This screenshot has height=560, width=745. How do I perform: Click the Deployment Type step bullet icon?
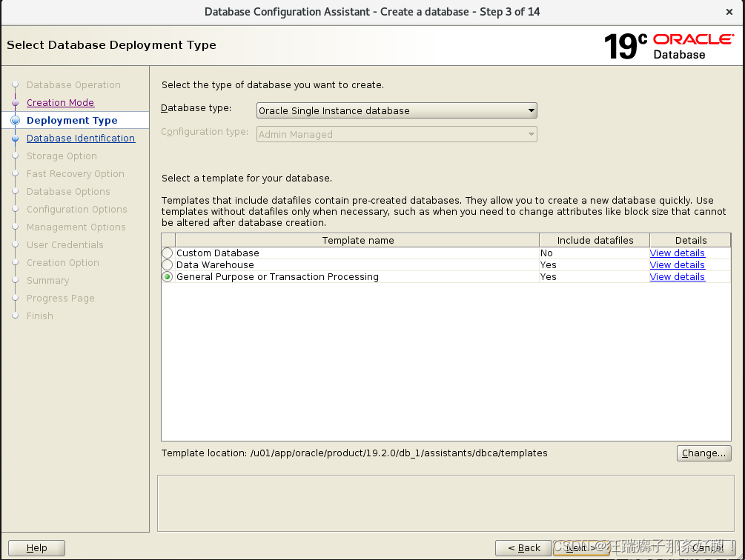(16, 121)
